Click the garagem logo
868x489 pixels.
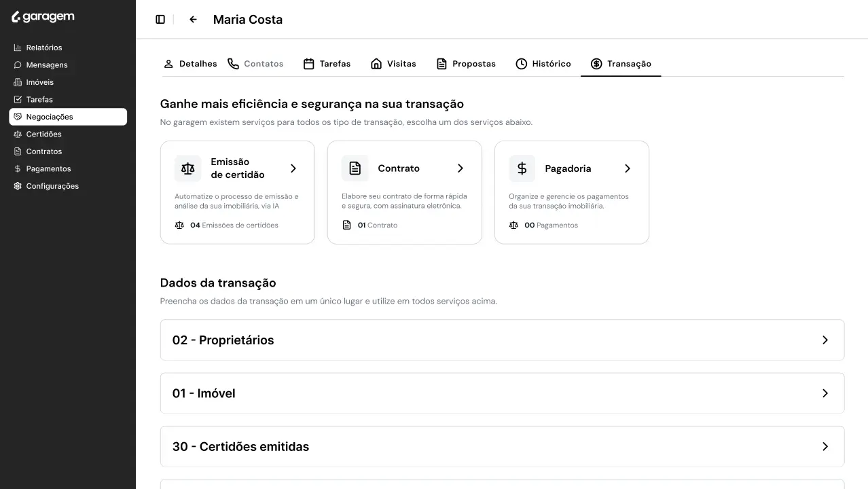click(43, 17)
